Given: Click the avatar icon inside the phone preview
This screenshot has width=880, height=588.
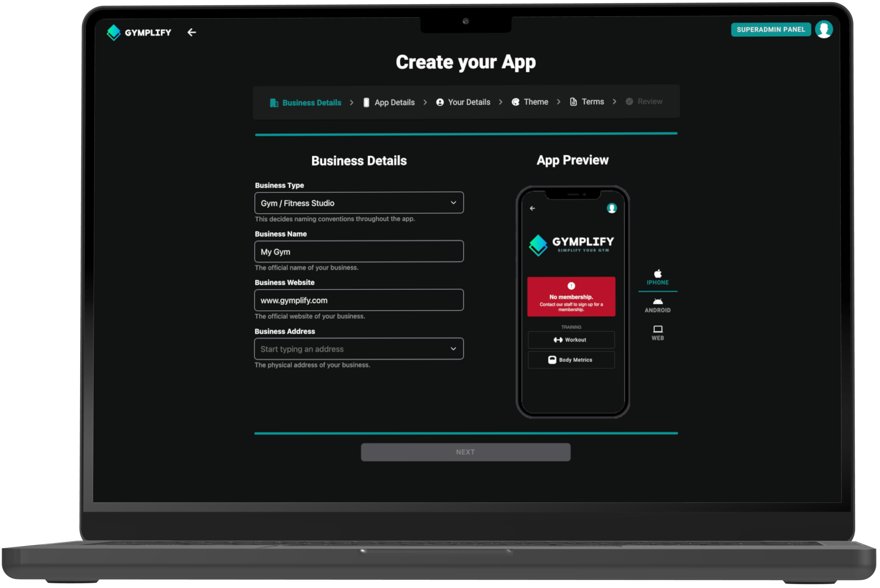Looking at the screenshot, I should pos(611,208).
